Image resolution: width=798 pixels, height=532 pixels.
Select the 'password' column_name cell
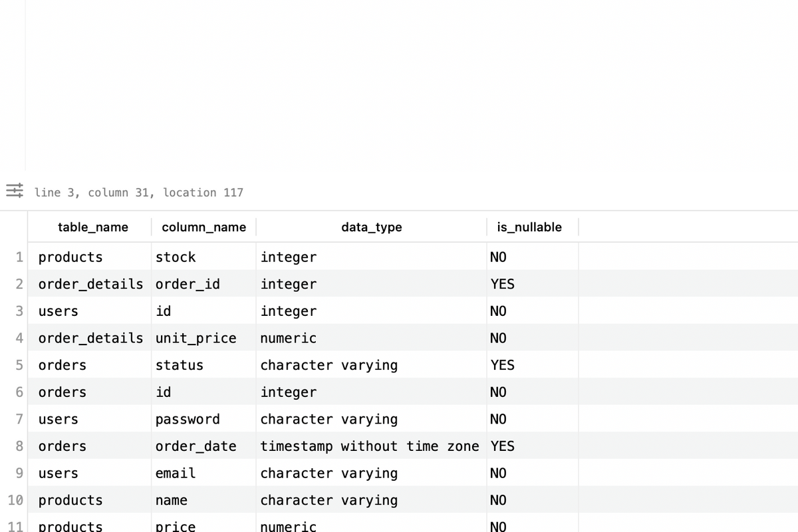pyautogui.click(x=188, y=419)
